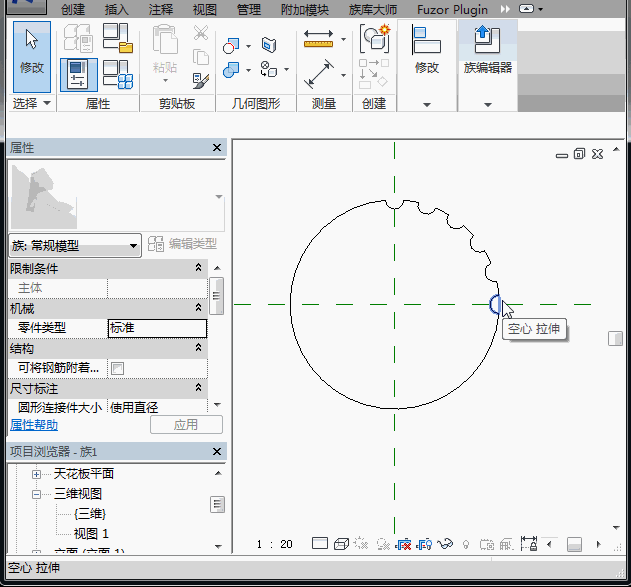
Task: Click the 属性帮助 link
Action: pyautogui.click(x=34, y=425)
